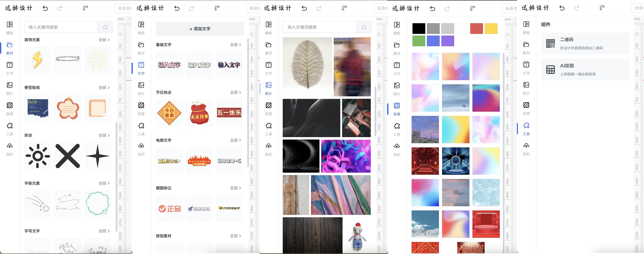
Task: Insert the sun shape
Action: click(37, 156)
